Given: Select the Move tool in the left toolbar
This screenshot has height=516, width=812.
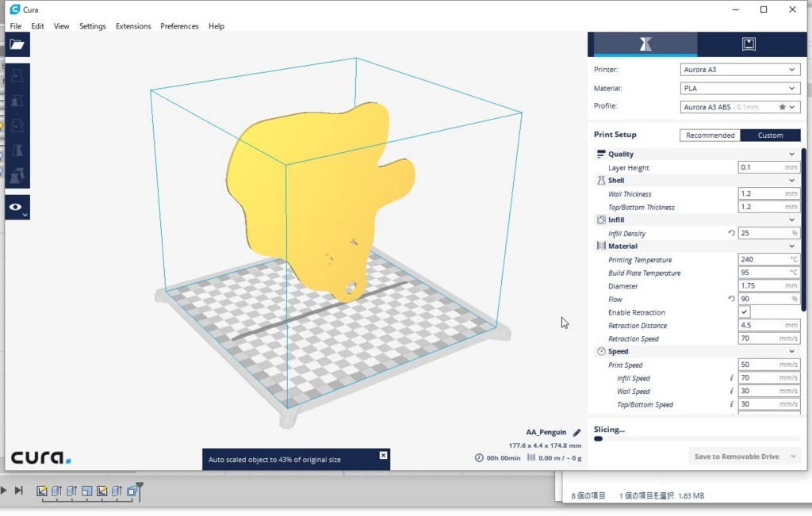Looking at the screenshot, I should 17,76.
